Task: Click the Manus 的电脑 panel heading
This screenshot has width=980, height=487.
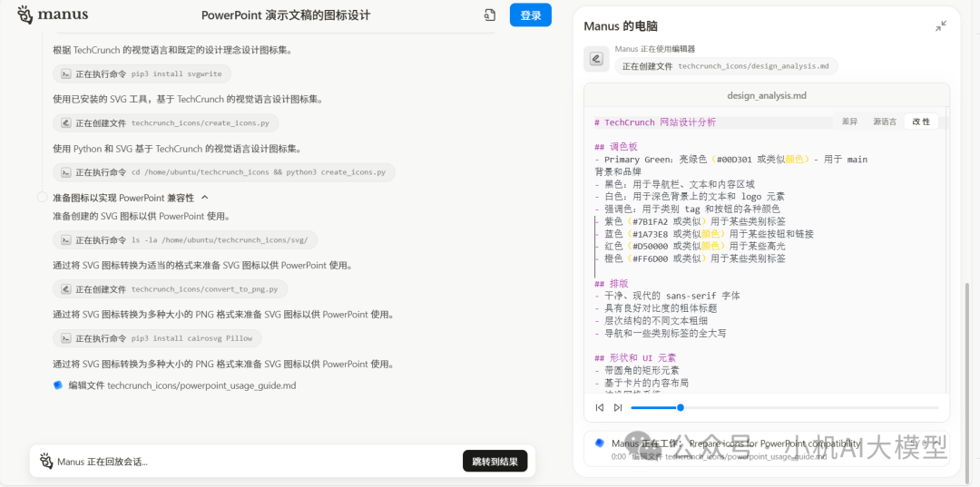Action: [621, 26]
